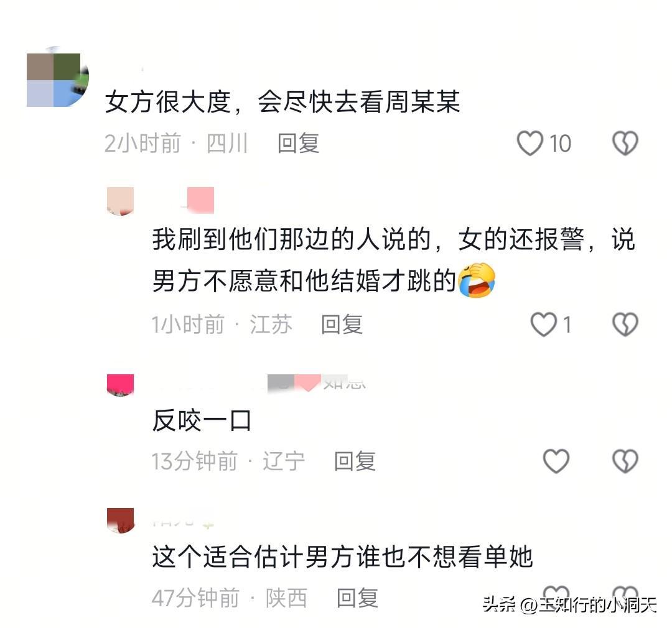Like the Sichuan comment with 10 likes
This screenshot has height=628, width=672.
pyautogui.click(x=530, y=143)
